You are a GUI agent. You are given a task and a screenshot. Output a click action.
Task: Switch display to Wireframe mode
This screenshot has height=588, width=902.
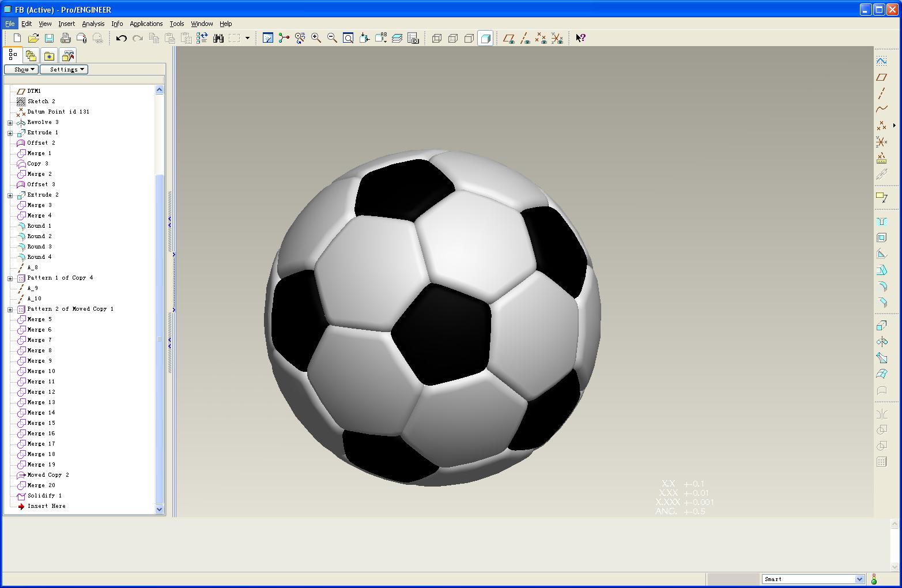(437, 38)
